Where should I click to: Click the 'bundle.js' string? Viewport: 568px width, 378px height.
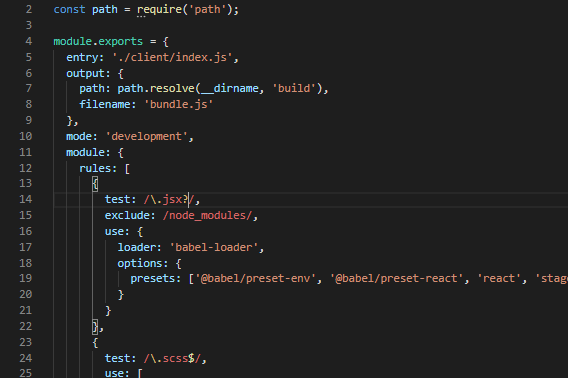pyautogui.click(x=179, y=104)
